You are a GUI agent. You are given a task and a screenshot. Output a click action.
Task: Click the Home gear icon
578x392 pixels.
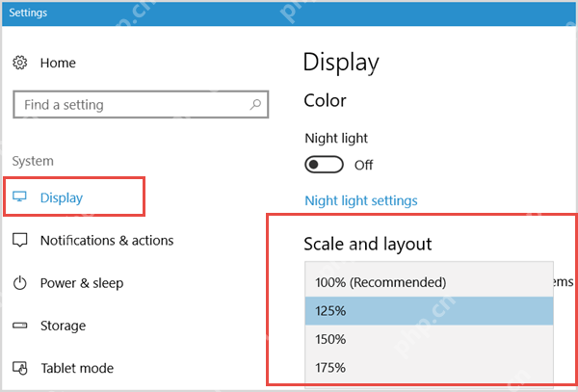click(20, 63)
